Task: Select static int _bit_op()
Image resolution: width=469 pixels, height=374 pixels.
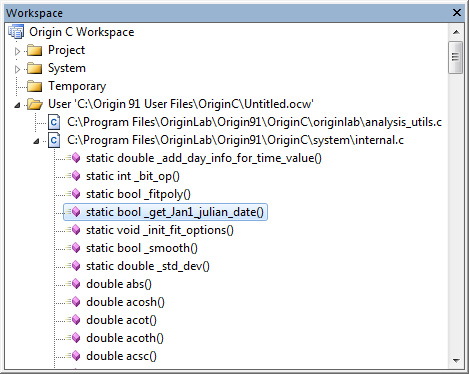Action: click(133, 176)
